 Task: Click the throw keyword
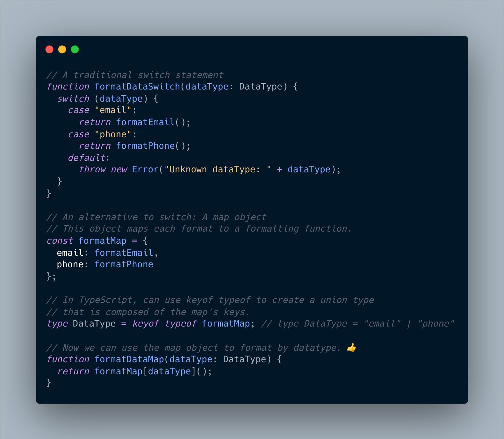click(x=92, y=169)
